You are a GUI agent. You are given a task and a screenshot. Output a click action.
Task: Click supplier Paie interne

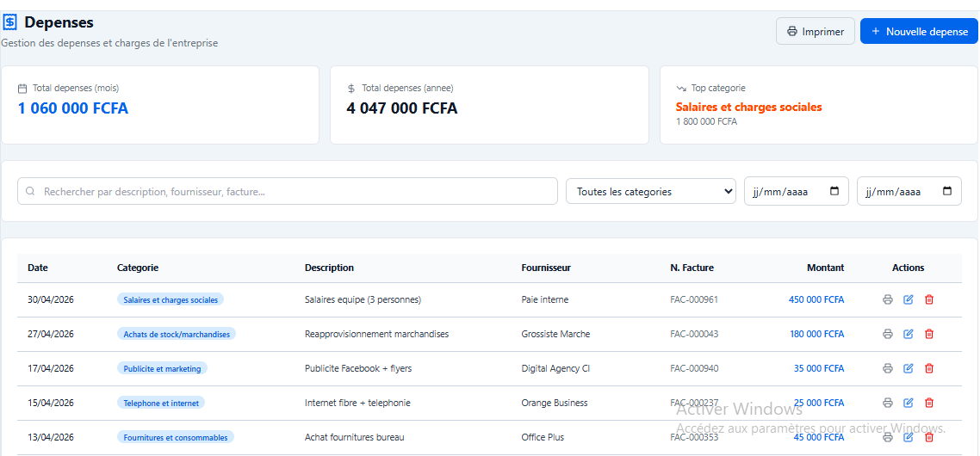point(545,299)
